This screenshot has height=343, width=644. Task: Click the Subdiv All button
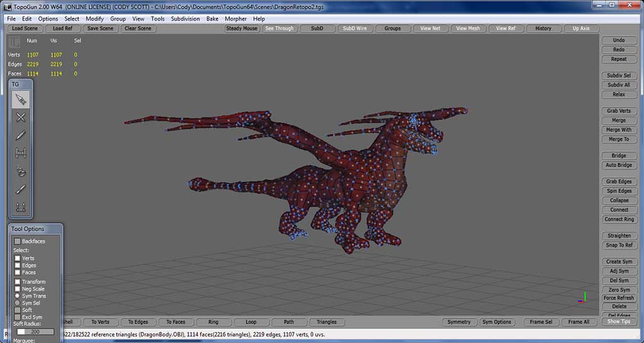(x=619, y=85)
